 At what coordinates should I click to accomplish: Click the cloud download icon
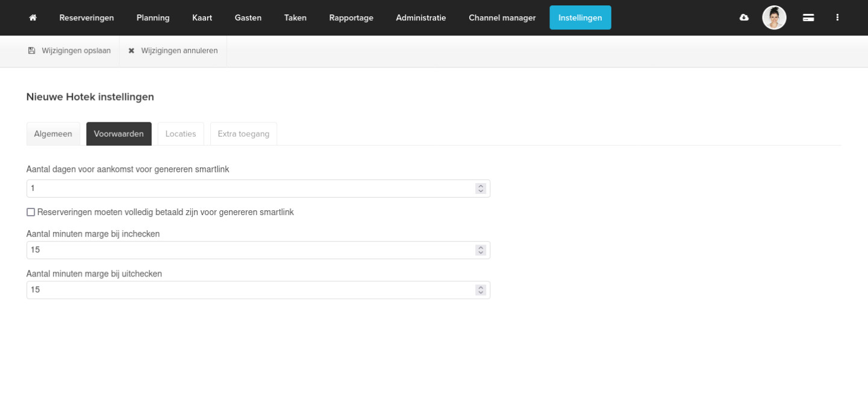click(744, 17)
